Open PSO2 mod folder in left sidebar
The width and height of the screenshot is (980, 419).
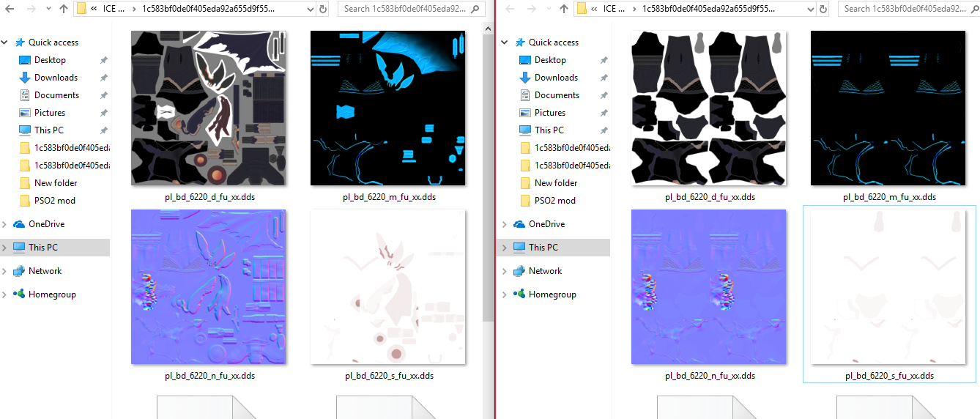pos(54,201)
